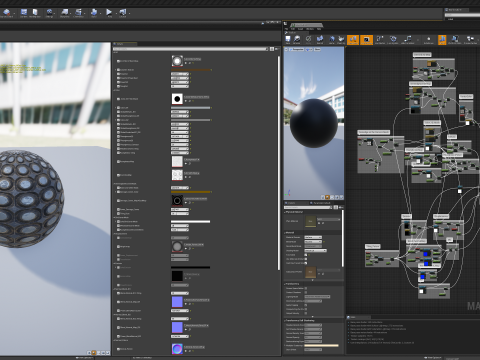
Task: Open the Blueprints toolbar icon
Action: (65, 13)
